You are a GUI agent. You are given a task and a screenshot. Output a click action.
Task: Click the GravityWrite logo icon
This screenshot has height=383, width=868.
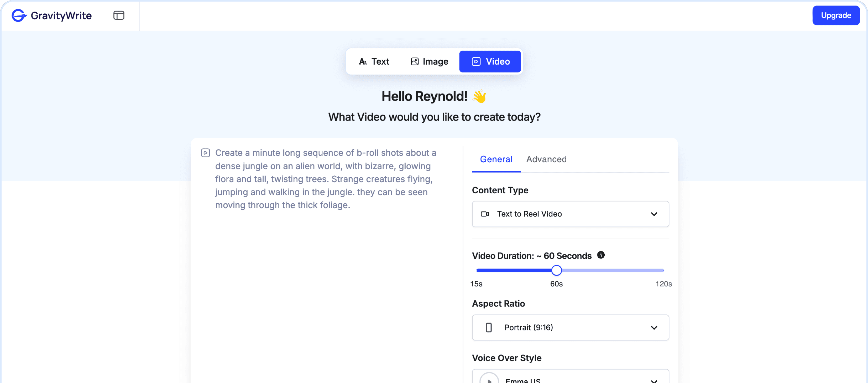click(19, 15)
